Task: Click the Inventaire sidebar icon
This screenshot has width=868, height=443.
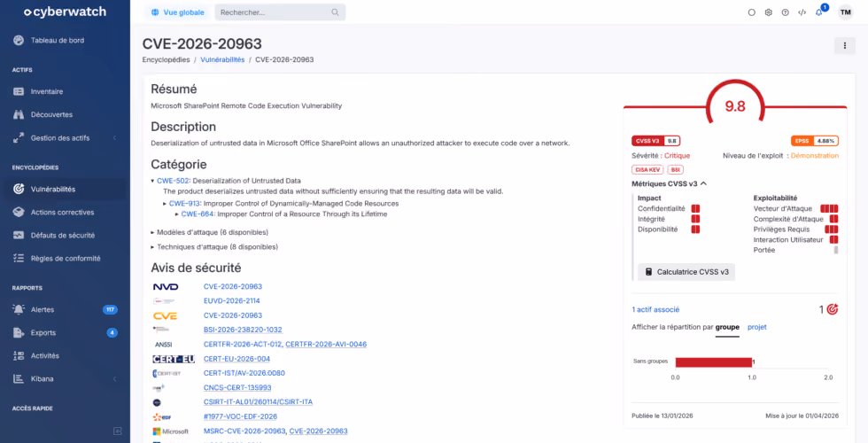Action: point(19,91)
